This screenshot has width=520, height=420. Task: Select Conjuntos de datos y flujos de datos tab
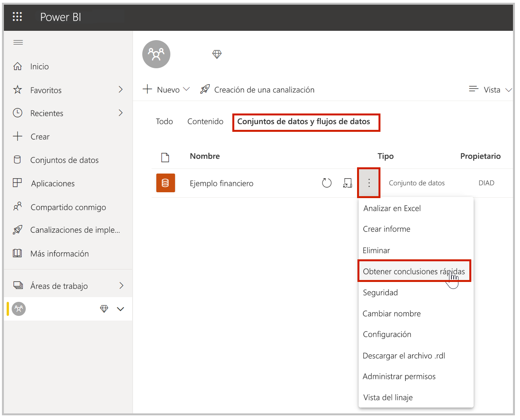(x=304, y=122)
